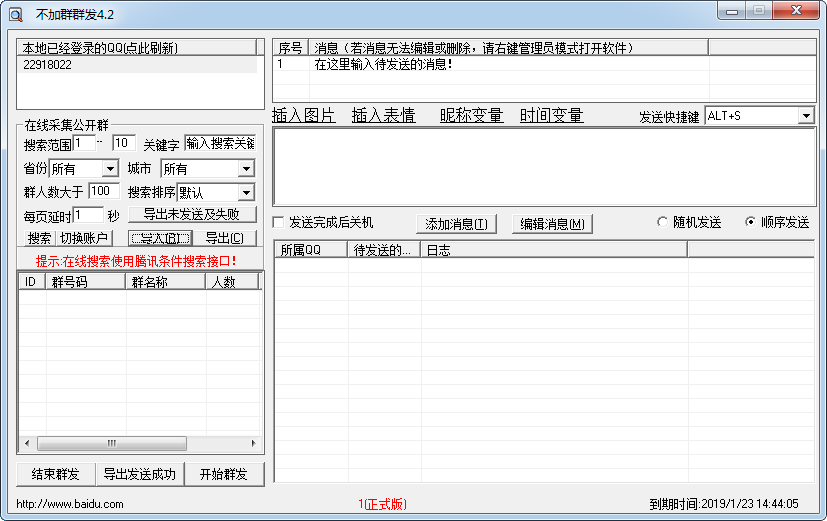Click the search range start field
This screenshot has height=521, width=827.
pyautogui.click(x=84, y=143)
